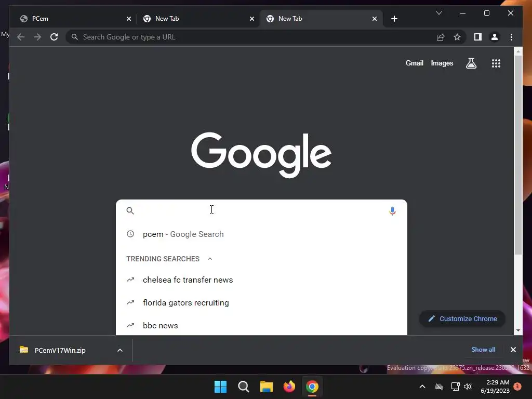Dismiss the downloads bar
The image size is (532, 399).
pos(513,350)
